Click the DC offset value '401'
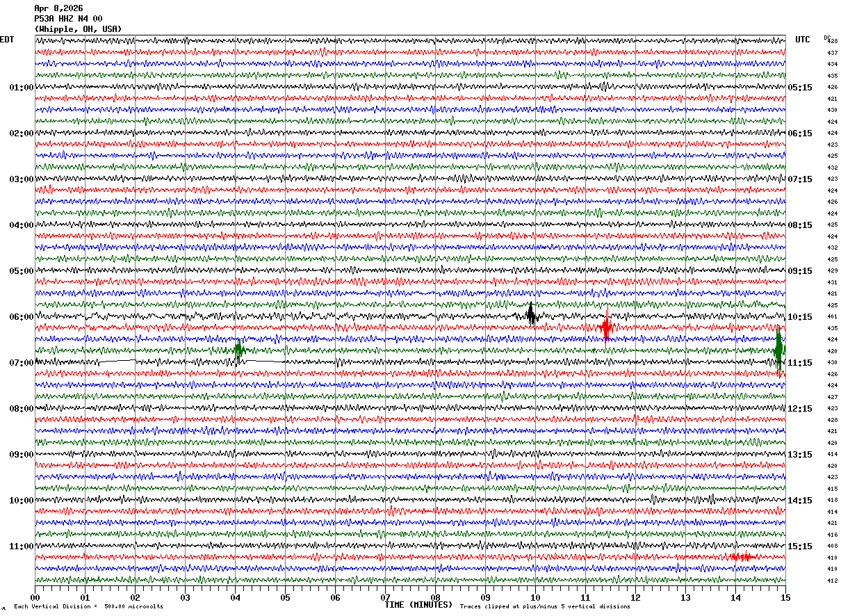Image resolution: width=841 pixels, height=616 pixels. point(832,316)
